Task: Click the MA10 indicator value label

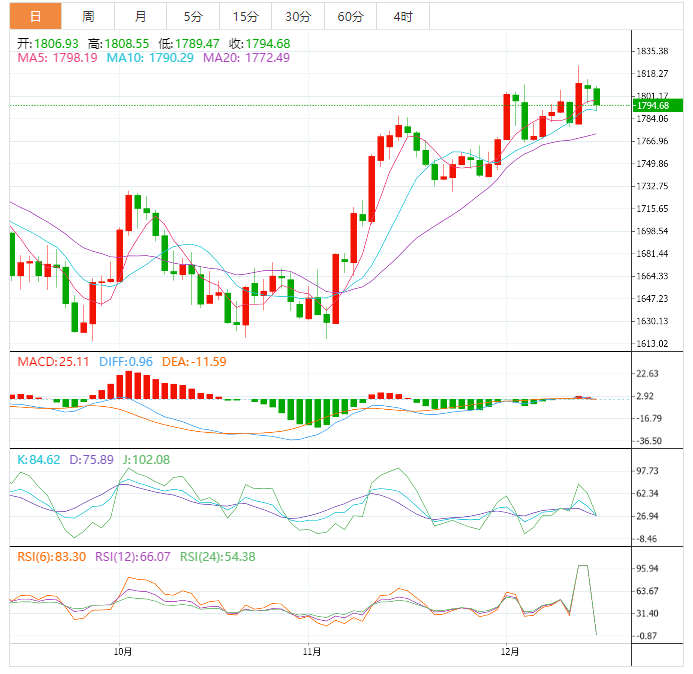Action: point(150,59)
